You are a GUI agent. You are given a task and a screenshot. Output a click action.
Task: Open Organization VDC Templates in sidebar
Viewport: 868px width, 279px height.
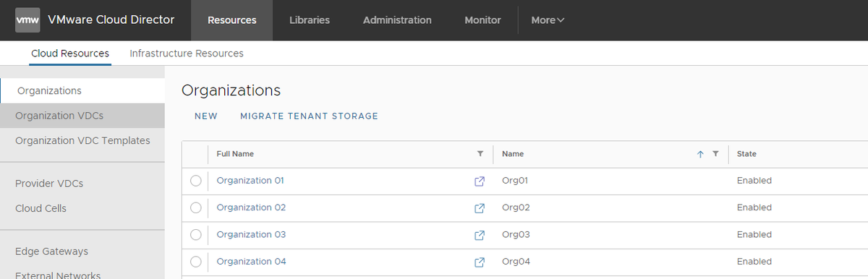pyautogui.click(x=82, y=140)
